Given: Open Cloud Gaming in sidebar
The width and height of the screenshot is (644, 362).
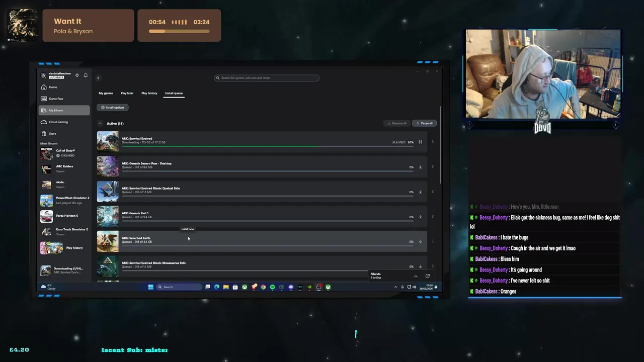Looking at the screenshot, I should tap(64, 122).
